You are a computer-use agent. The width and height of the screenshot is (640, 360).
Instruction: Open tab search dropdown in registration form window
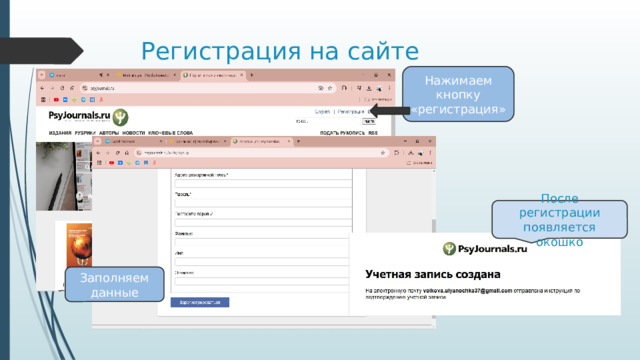click(98, 141)
